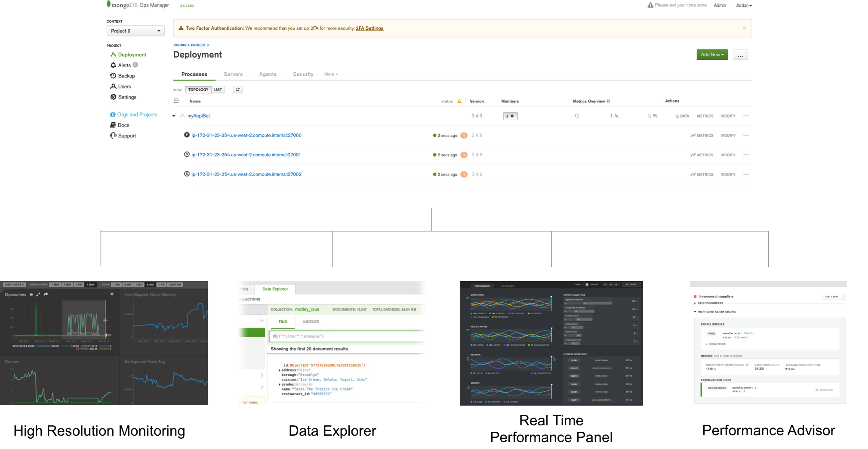This screenshot has width=868, height=449.
Task: Click the secondary icon of the 27002 process
Action: pyautogui.click(x=187, y=174)
